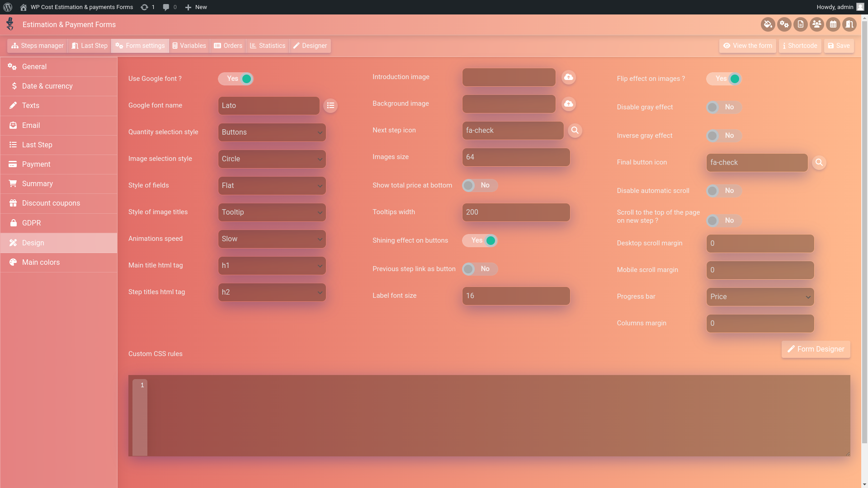Open the customers group icon in header
The height and width of the screenshot is (488, 868).
point(816,24)
